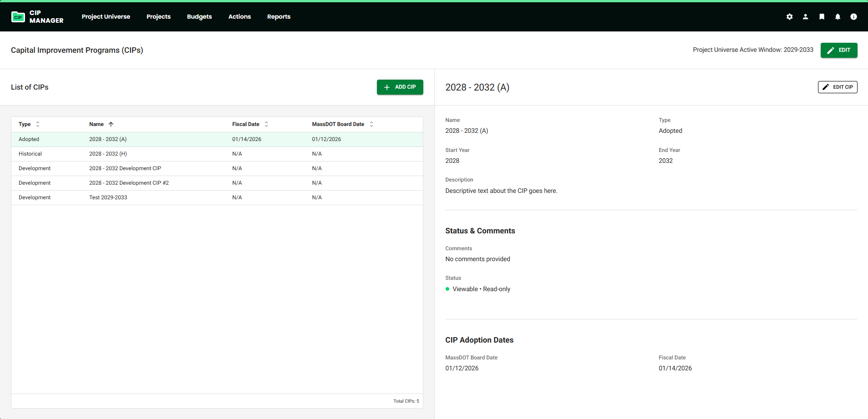Open the Actions navigation item
The height and width of the screenshot is (419, 868).
point(240,16)
